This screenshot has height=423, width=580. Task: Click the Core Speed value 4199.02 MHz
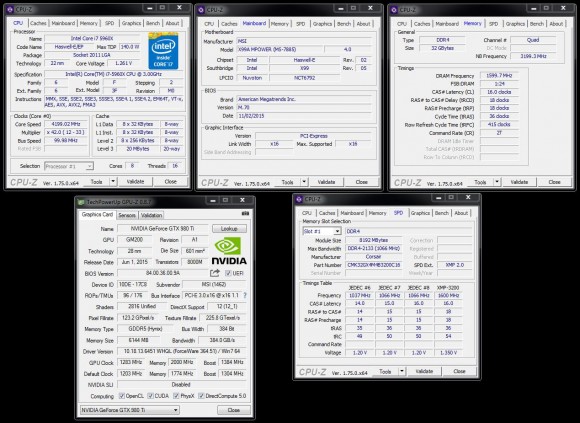click(x=65, y=124)
